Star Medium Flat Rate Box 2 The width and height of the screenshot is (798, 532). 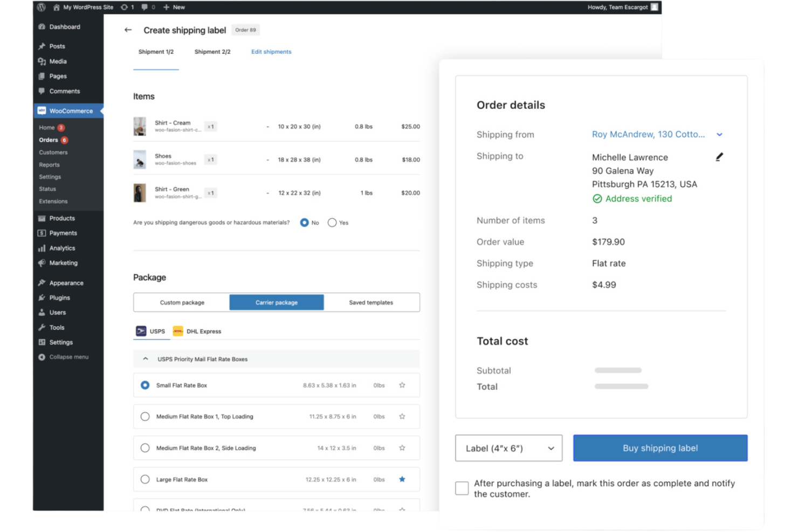[x=402, y=448]
